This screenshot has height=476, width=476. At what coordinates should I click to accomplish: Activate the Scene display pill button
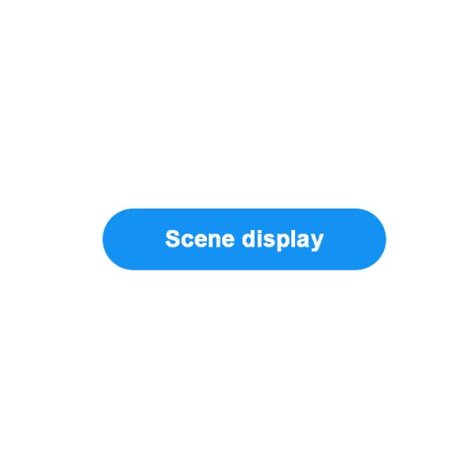244,240
